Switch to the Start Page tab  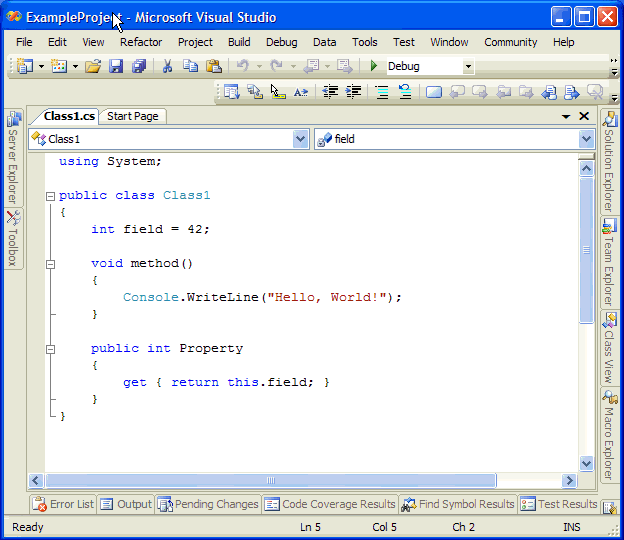pos(132,116)
